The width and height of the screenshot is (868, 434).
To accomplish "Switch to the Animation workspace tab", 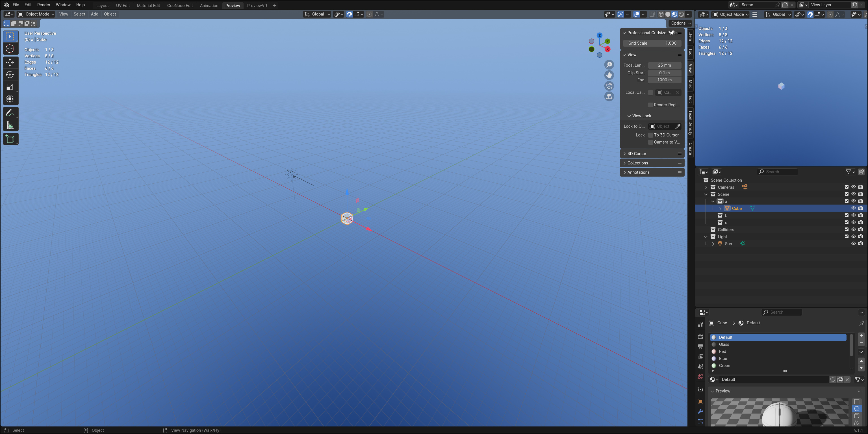I will [209, 5].
